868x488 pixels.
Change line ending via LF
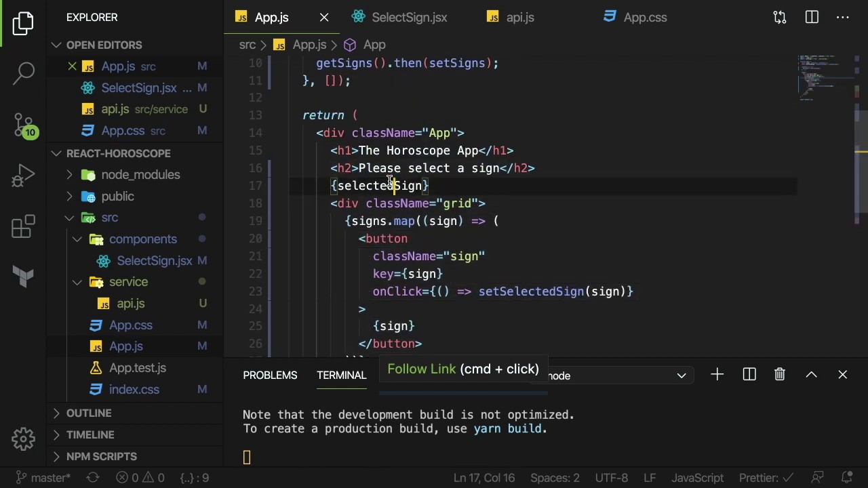pos(650,478)
